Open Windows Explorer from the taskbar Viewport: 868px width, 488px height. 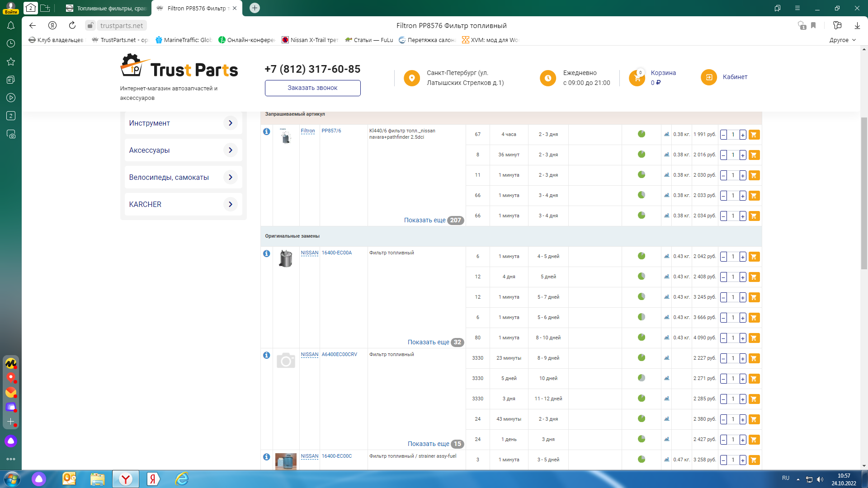pyautogui.click(x=97, y=479)
